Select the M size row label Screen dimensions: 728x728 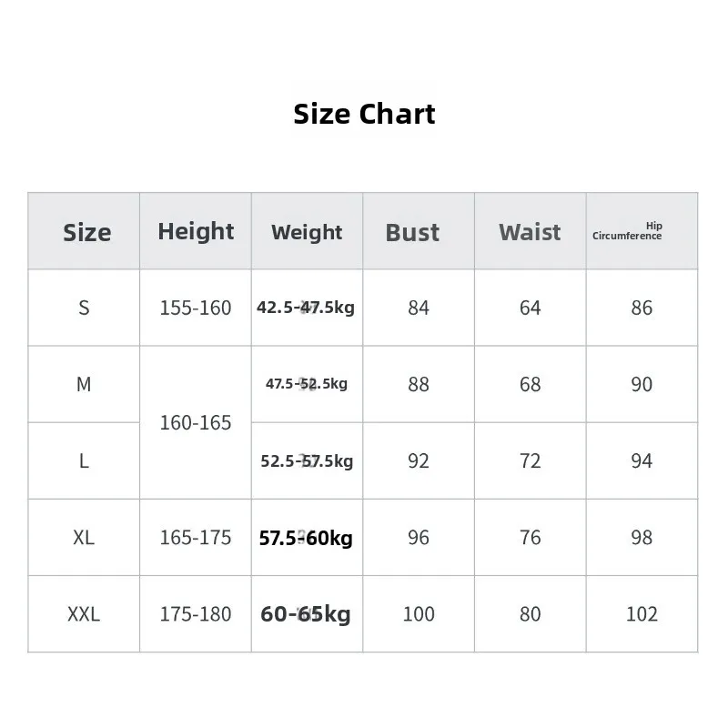(x=84, y=384)
